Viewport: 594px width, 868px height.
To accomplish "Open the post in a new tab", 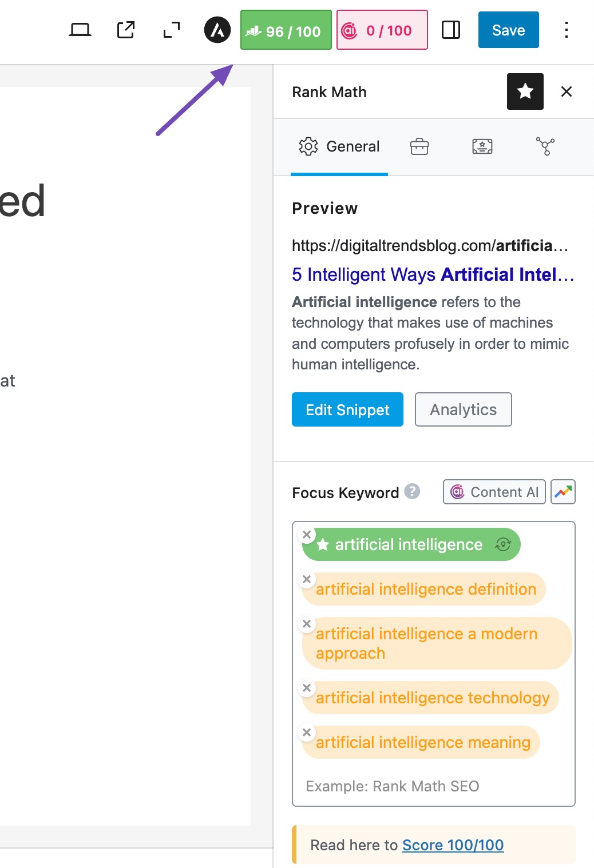I will pyautogui.click(x=126, y=30).
